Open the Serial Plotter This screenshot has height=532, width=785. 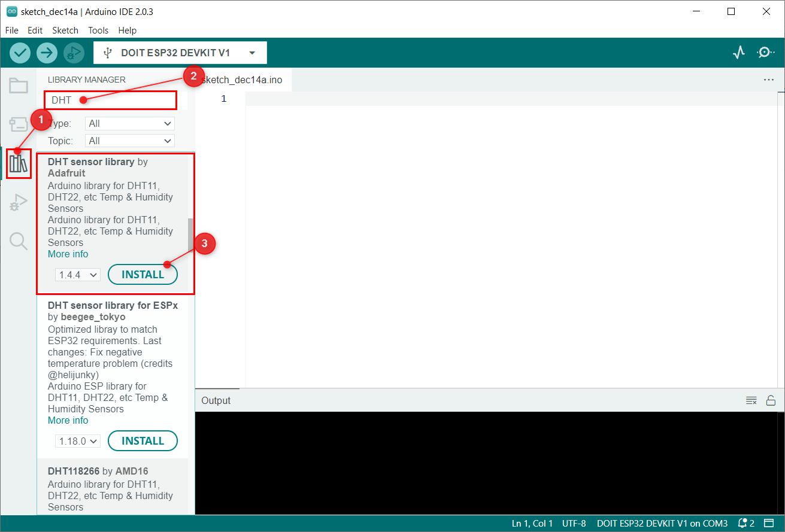(739, 53)
